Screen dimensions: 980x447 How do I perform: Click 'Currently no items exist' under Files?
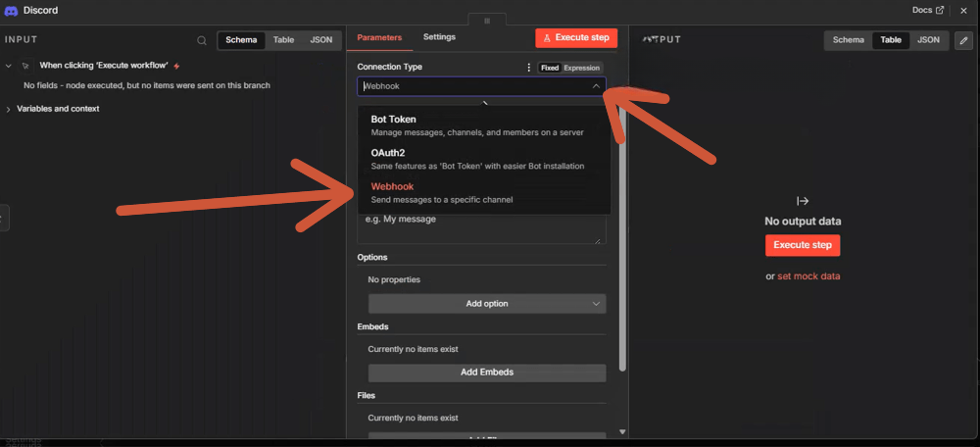[414, 418]
